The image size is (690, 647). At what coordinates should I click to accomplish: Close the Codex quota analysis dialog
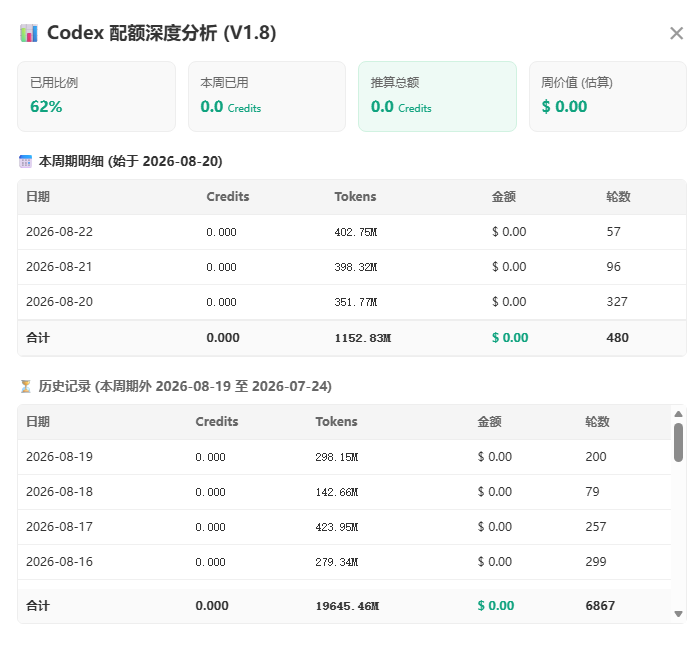pyautogui.click(x=676, y=33)
